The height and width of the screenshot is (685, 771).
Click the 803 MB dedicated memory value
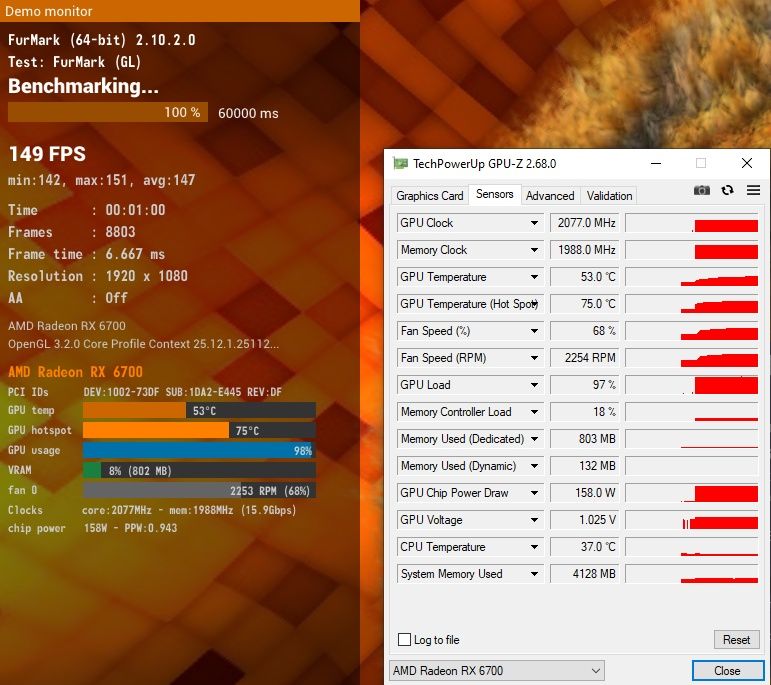(584, 439)
